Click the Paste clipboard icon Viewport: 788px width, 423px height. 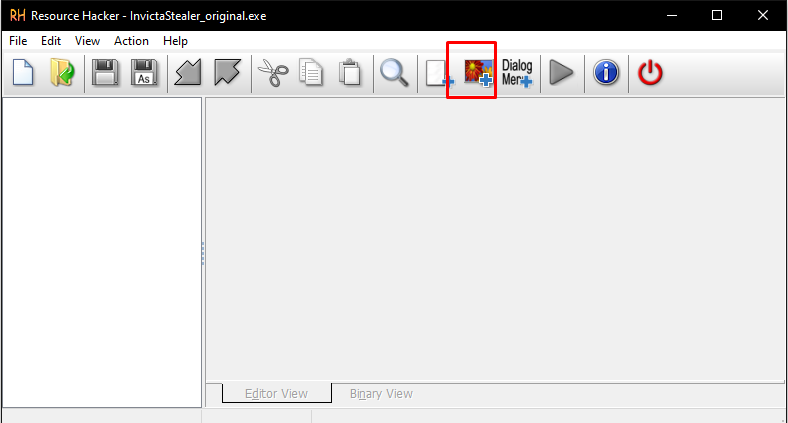pos(350,73)
